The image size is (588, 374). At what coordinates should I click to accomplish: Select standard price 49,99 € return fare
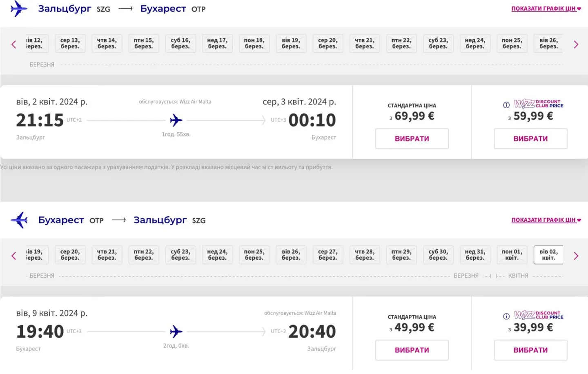pos(412,350)
